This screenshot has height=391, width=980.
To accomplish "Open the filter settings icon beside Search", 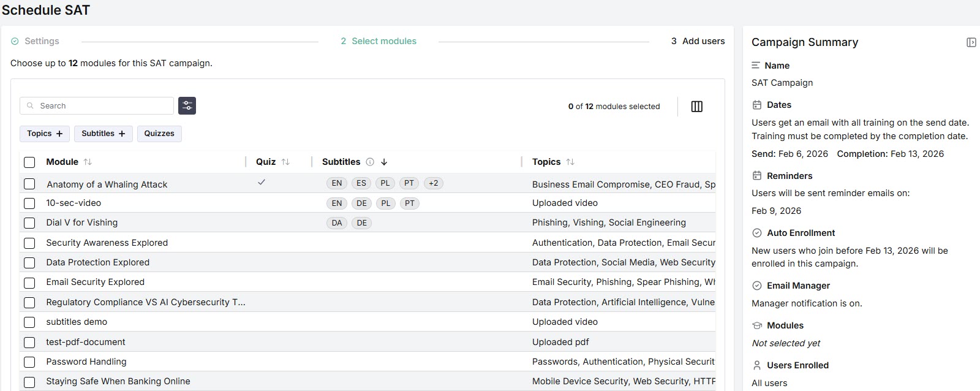I will (x=187, y=106).
